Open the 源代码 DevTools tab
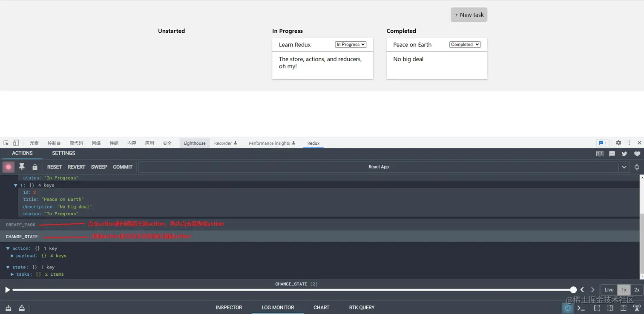The height and width of the screenshot is (314, 644). tap(76, 143)
